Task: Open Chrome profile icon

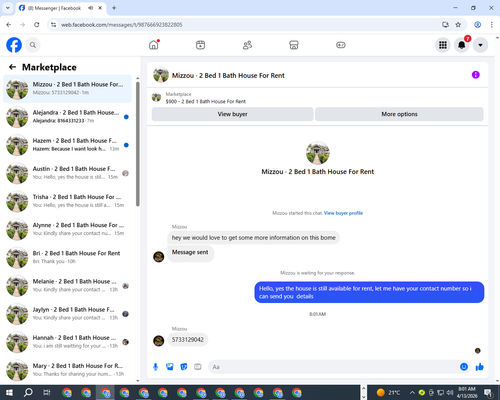Action: coord(477,25)
